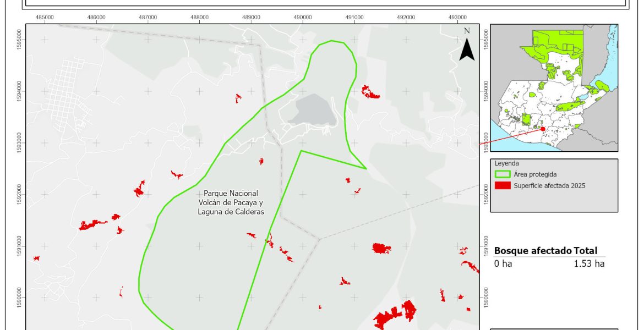Click the 0 ha forest value
644x330 pixels.
point(504,263)
